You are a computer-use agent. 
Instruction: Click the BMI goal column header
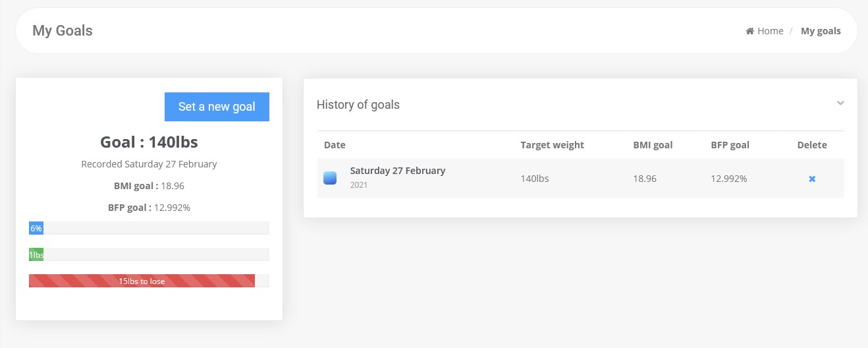[653, 145]
